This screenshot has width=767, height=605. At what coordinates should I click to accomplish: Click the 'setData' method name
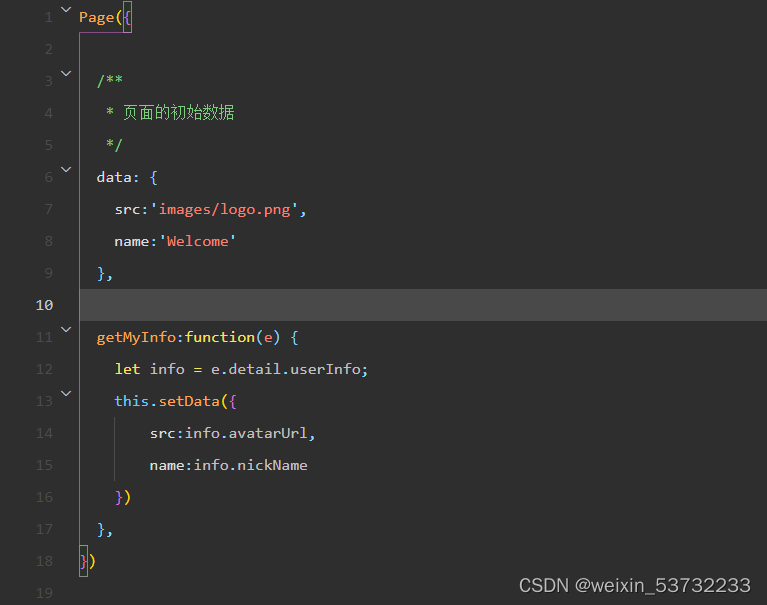pos(189,401)
